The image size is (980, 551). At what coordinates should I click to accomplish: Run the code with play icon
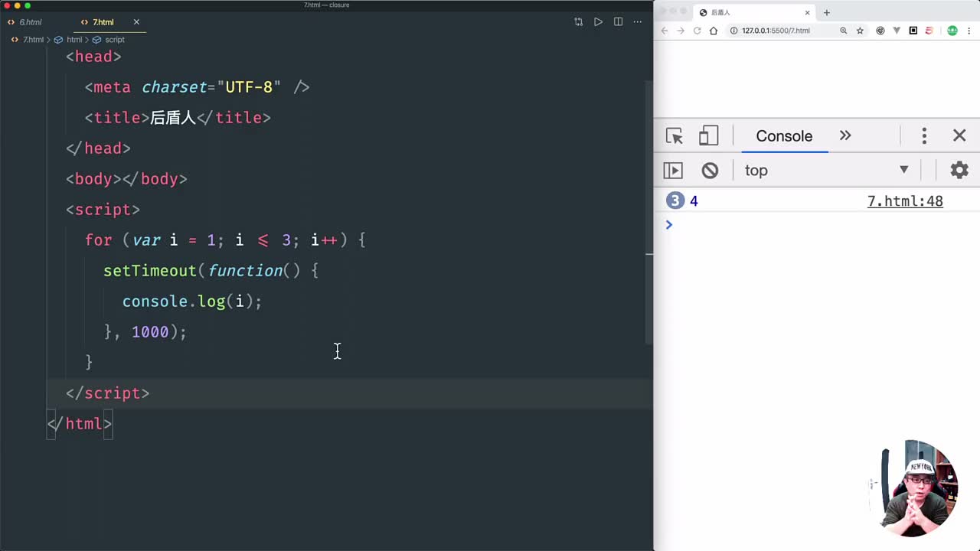[x=598, y=22]
